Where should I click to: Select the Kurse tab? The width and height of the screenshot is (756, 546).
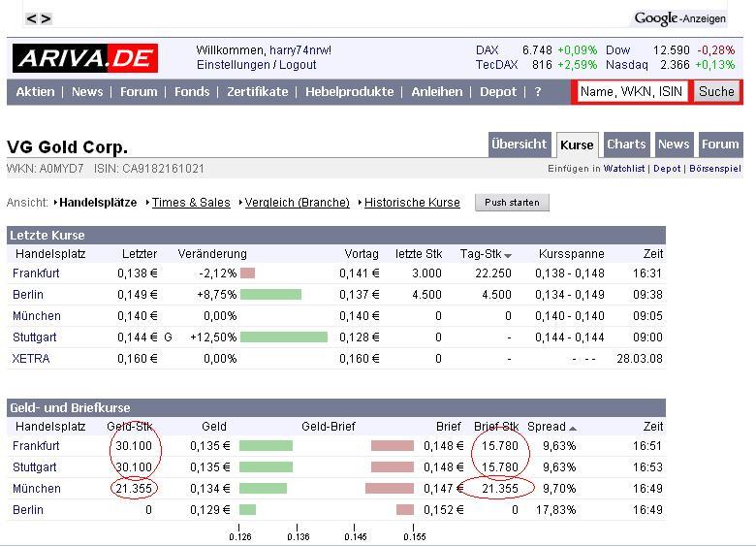(x=577, y=145)
